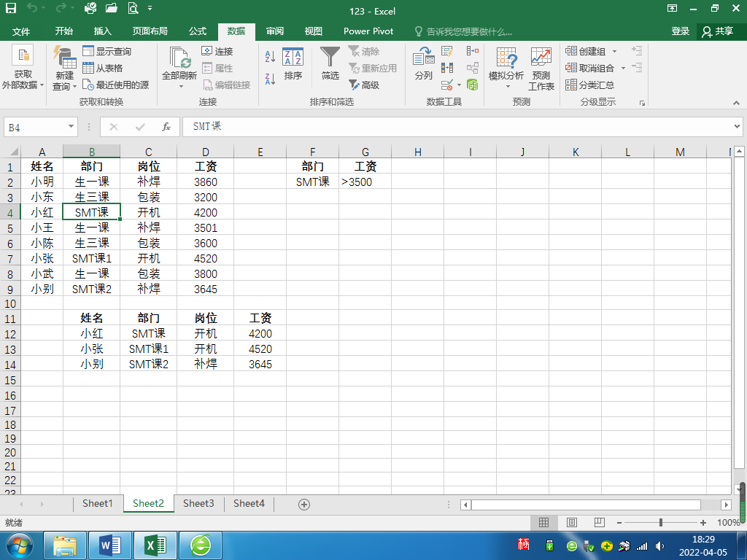
Task: Open Windows Start menu
Action: (20, 545)
